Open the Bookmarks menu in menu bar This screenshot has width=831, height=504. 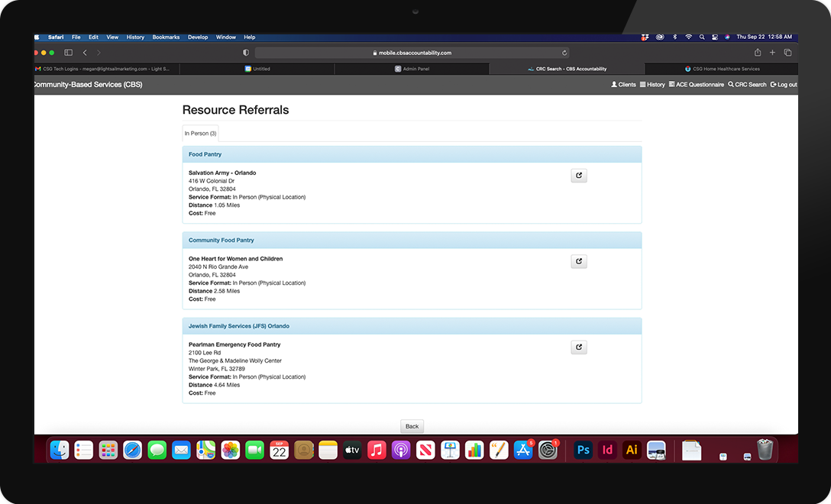(166, 37)
